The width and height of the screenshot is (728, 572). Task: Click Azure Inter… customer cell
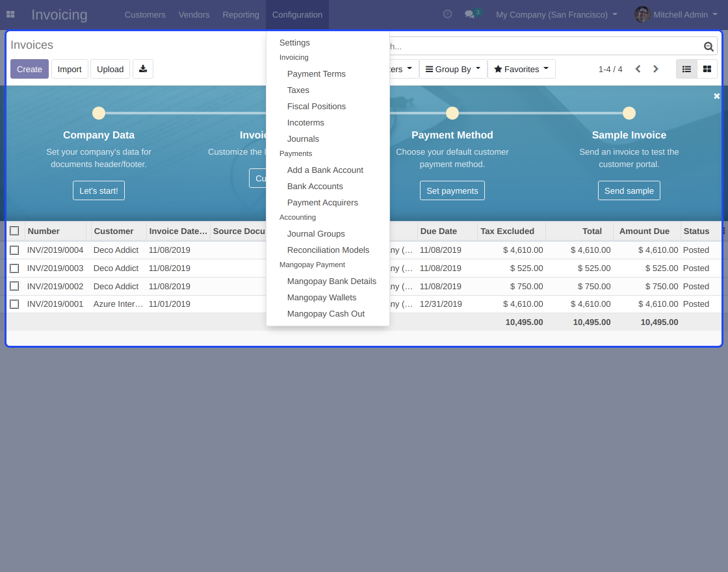click(x=118, y=304)
